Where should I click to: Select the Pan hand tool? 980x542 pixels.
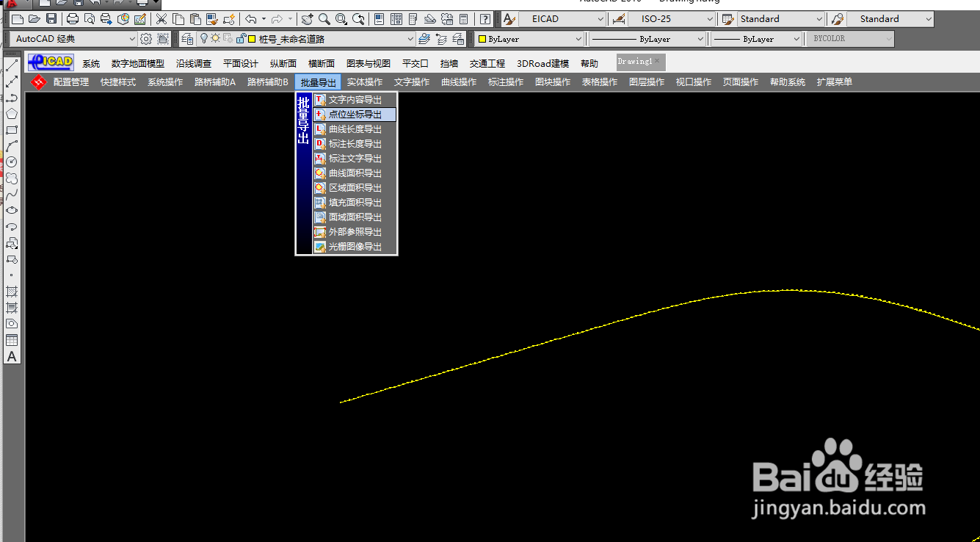(308, 19)
